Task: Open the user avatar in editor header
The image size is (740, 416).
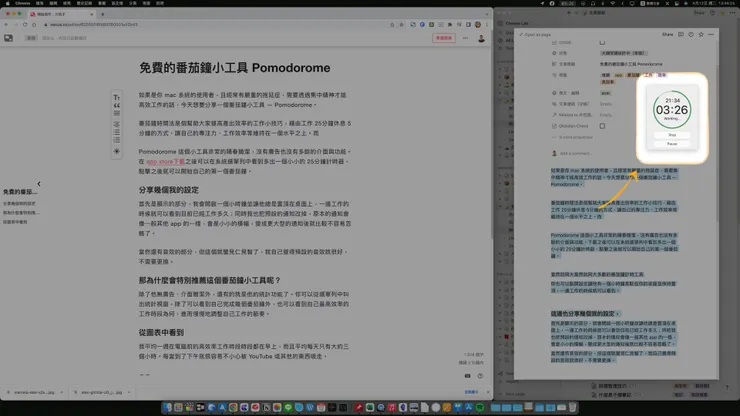Action: [x=481, y=38]
